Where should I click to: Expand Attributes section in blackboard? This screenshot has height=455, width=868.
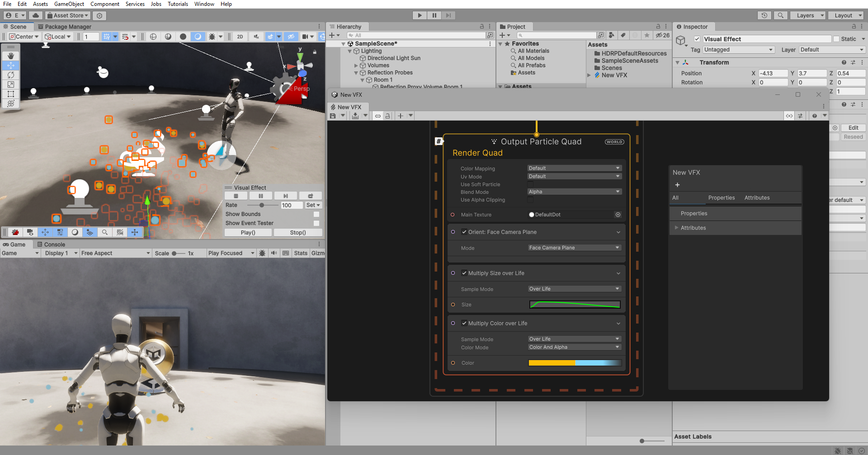(x=676, y=228)
